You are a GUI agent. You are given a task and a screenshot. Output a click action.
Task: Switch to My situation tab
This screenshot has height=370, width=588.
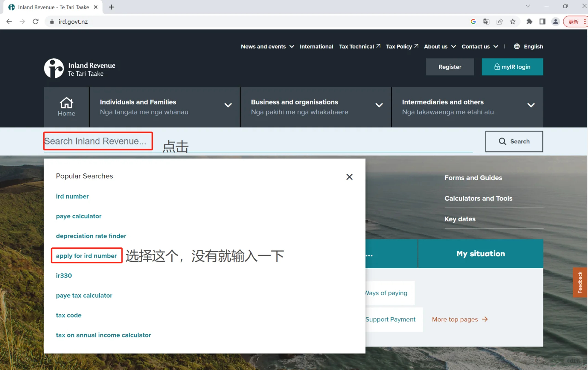point(480,254)
